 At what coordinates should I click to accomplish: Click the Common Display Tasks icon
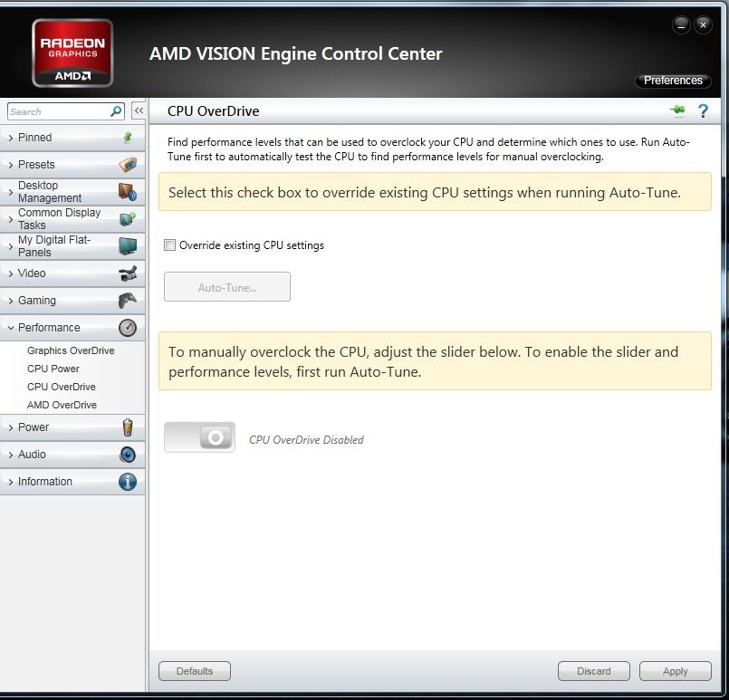coord(128,218)
